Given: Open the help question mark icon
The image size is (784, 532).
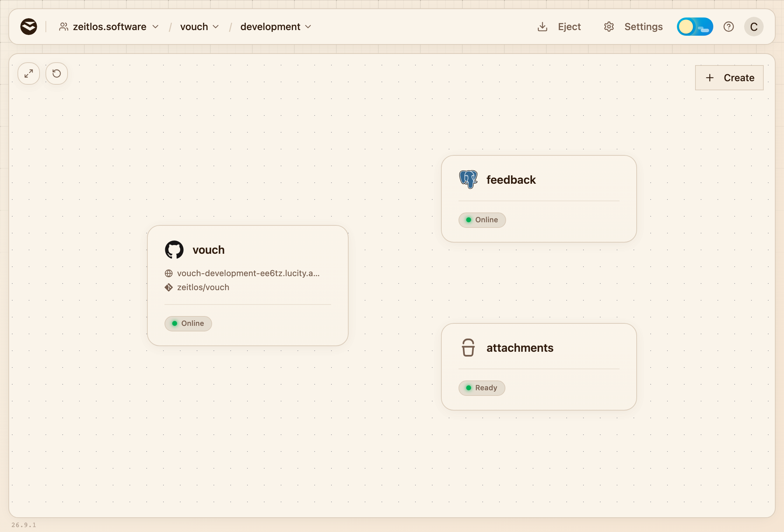Looking at the screenshot, I should click(729, 27).
